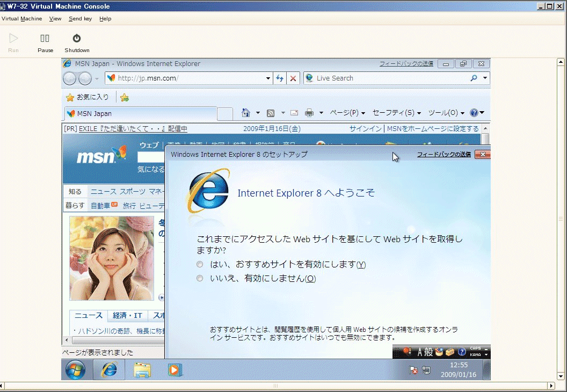Switch to 経済・IT tab on MSN page
The height and width of the screenshot is (392, 567).
pos(128,316)
